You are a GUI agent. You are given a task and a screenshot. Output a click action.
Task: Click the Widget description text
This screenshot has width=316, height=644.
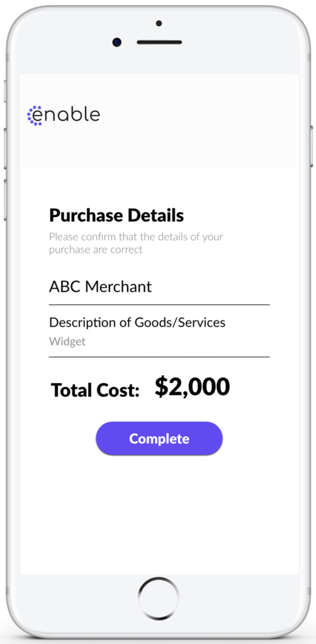coord(67,341)
